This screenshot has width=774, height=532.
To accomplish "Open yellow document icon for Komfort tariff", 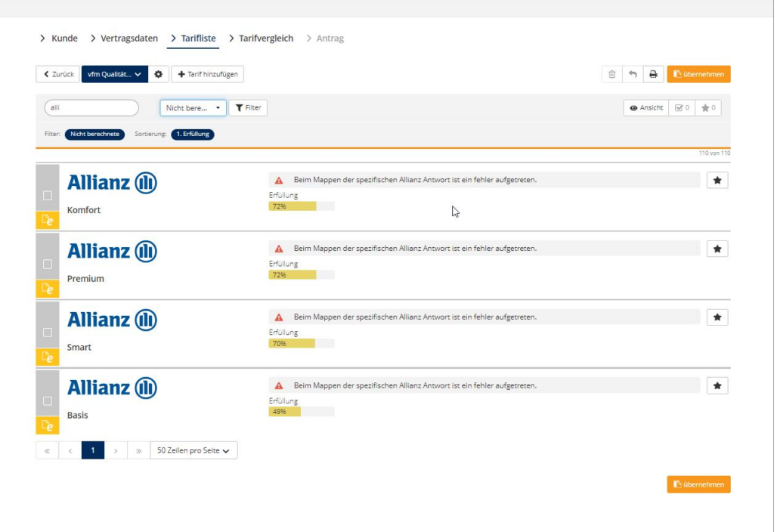I will 48,220.
